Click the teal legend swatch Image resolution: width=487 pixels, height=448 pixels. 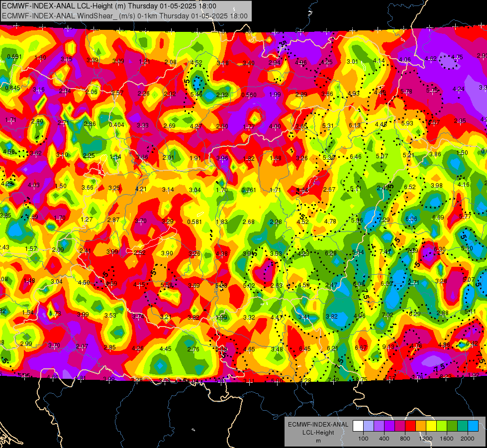tap(463, 426)
